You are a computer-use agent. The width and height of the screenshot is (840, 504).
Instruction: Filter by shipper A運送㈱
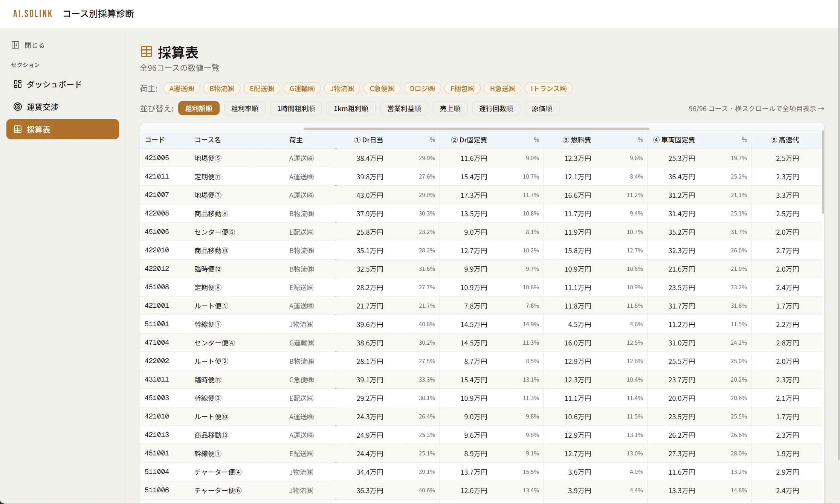coord(182,89)
